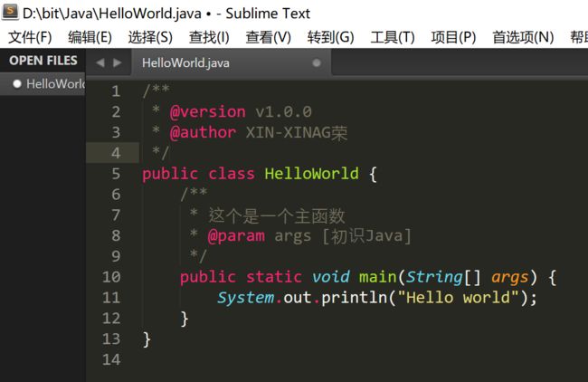Click line number 10 in the gutter
This screenshot has width=588, height=382.
[x=111, y=277]
